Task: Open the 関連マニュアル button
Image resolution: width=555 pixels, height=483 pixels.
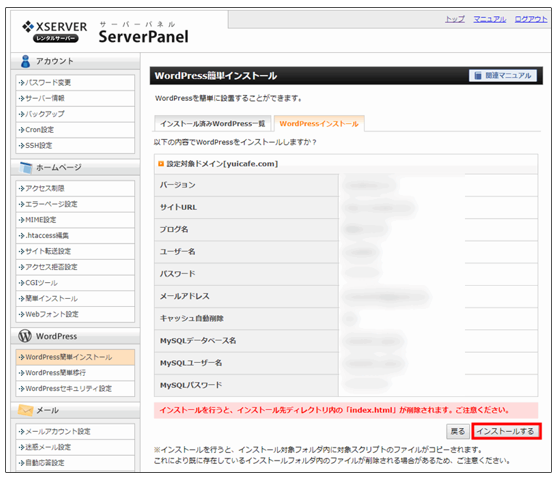Action: (x=503, y=75)
